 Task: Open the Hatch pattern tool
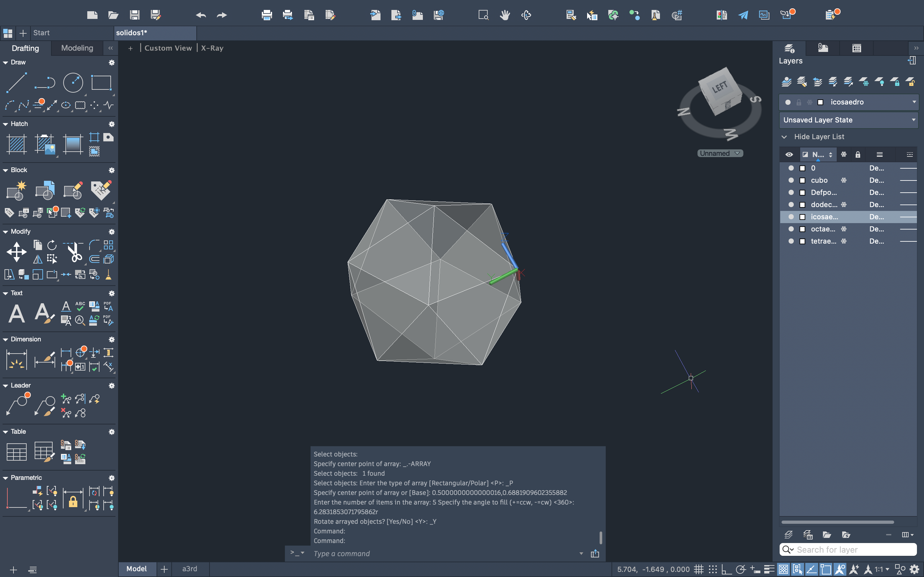coord(16,144)
